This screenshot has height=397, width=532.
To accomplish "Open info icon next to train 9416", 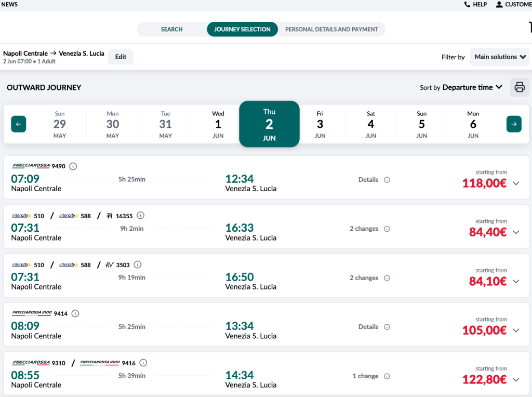I will coord(143,363).
